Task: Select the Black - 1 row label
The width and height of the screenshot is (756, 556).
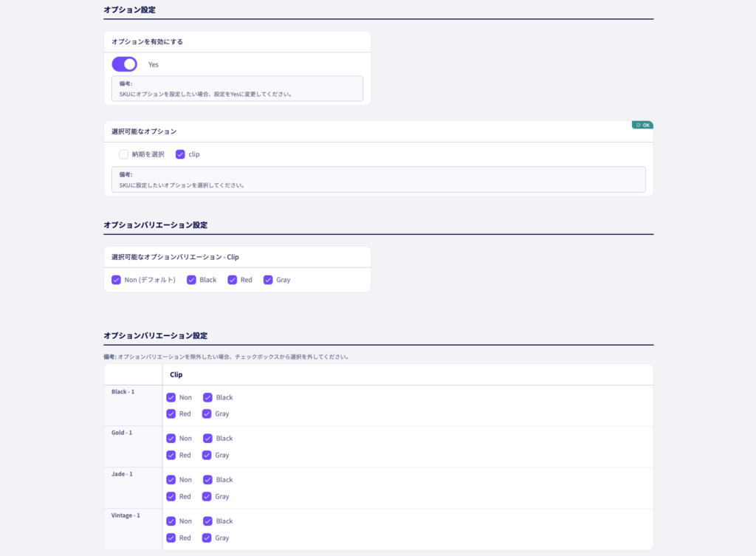Action: 123,391
